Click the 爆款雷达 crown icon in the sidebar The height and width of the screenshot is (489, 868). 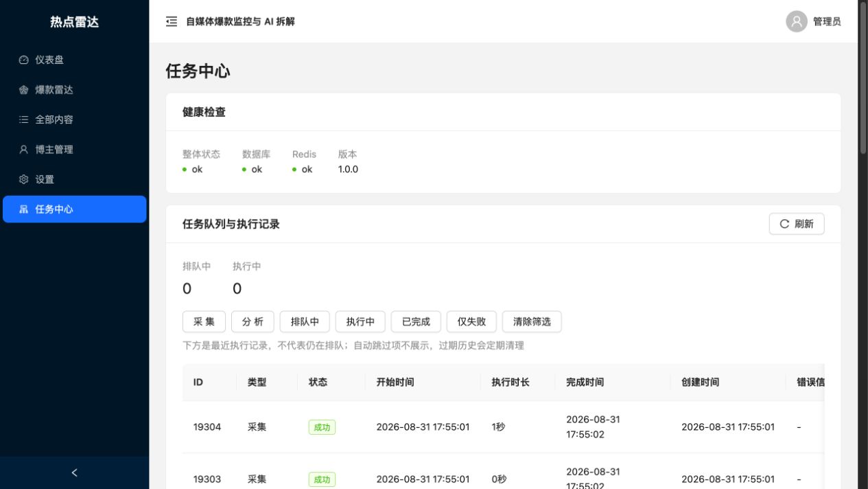point(24,90)
